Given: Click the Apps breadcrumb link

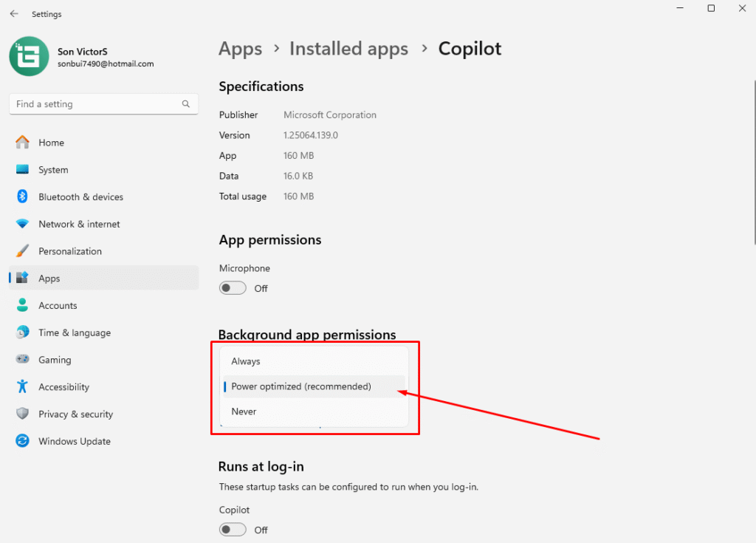Looking at the screenshot, I should 241,49.
